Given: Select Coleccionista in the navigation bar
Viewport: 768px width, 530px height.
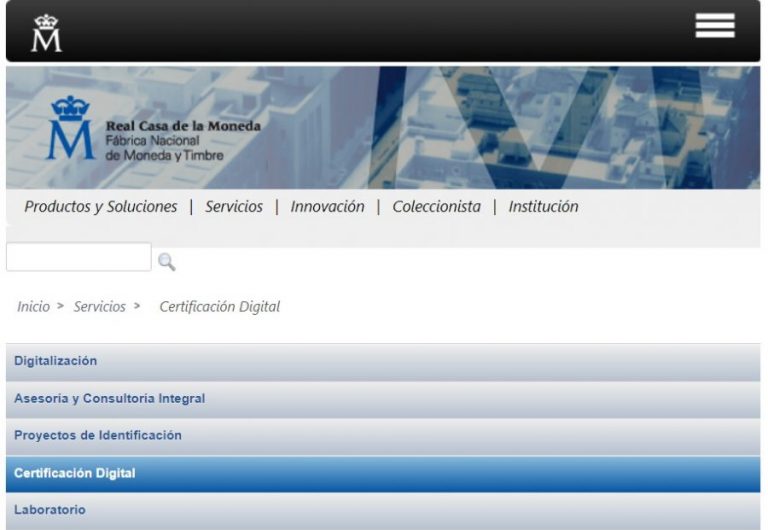Looking at the screenshot, I should tap(436, 207).
